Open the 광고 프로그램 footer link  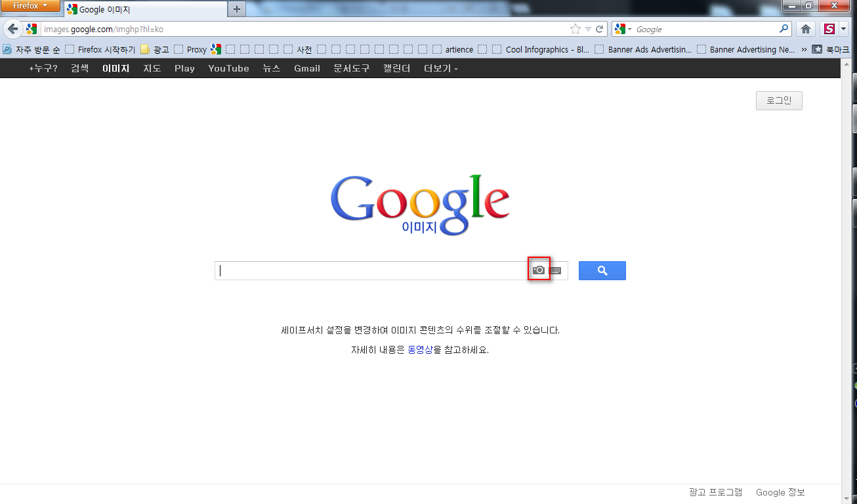(x=716, y=492)
